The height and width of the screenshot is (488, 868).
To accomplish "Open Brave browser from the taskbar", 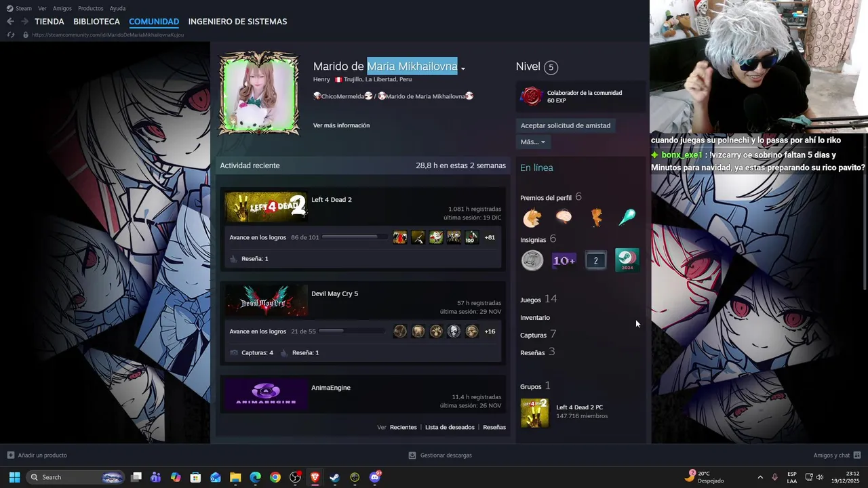I will pos(315,477).
